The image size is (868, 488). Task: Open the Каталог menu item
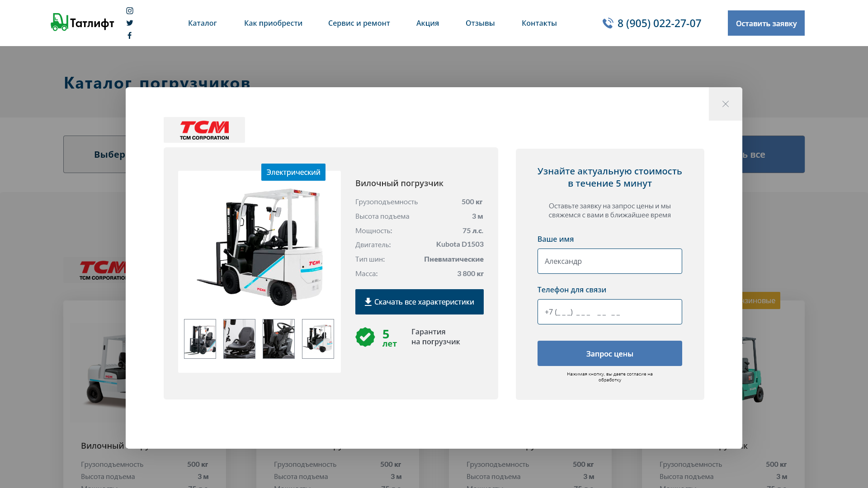pos(203,23)
